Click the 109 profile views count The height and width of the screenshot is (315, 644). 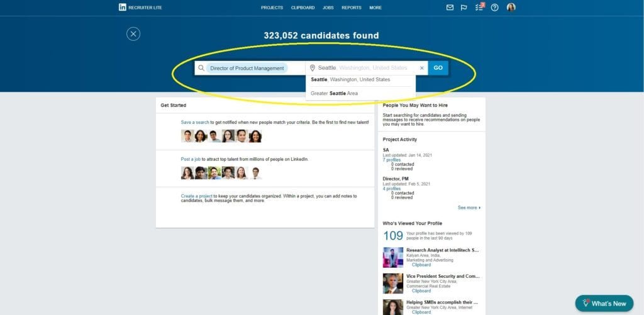tap(393, 236)
